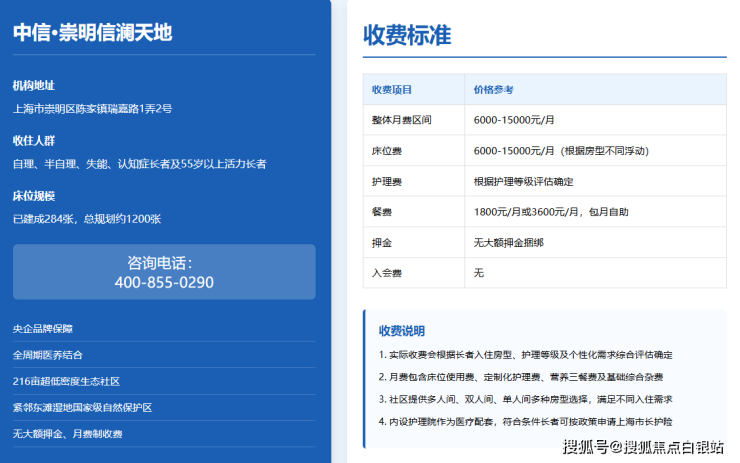The image size is (740, 463).
Task: Select text 自理、半自理、失能、认知症长者及55岁以上活力长者
Action: tap(140, 164)
